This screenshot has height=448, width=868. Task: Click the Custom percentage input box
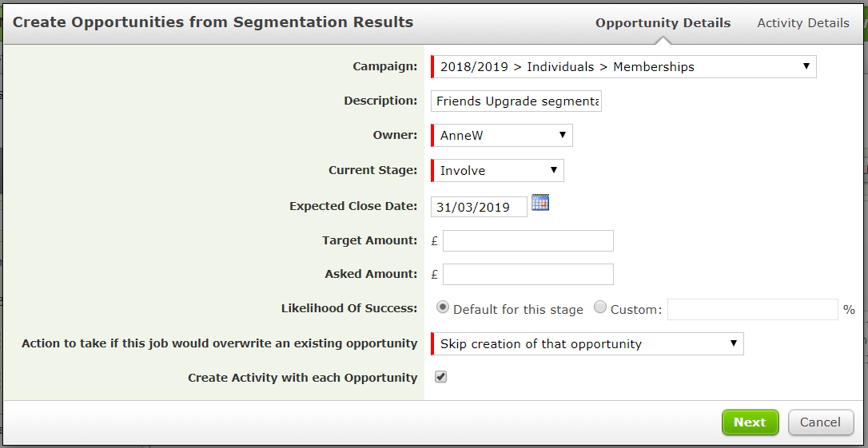[x=752, y=310]
